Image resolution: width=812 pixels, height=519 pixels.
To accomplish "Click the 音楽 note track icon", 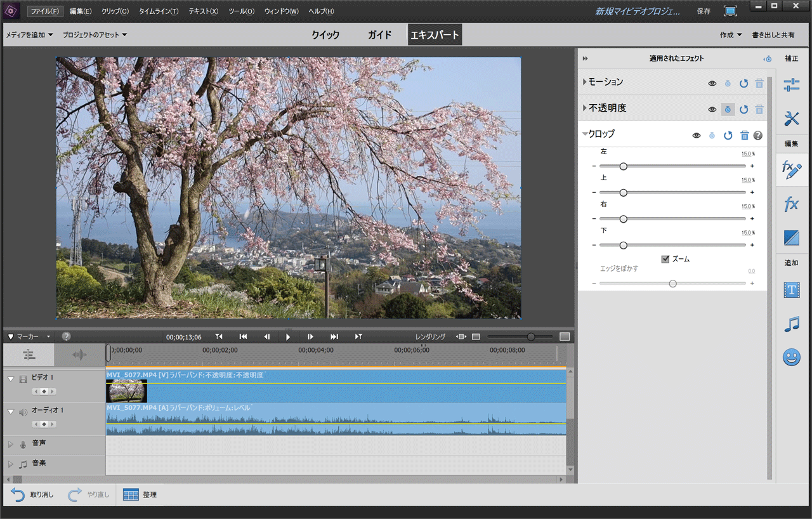I will pos(23,464).
